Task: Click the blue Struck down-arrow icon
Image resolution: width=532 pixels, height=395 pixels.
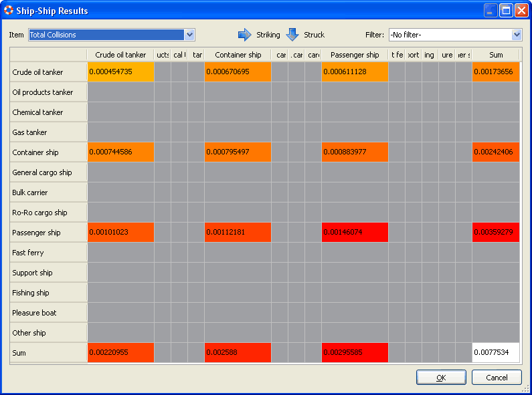Action: coord(292,35)
